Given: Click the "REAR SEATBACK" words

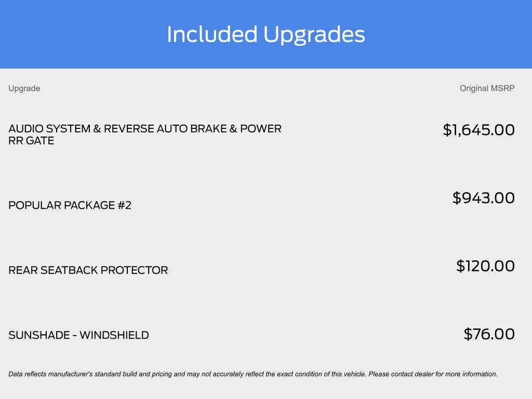Looking at the screenshot, I should pos(53,270).
